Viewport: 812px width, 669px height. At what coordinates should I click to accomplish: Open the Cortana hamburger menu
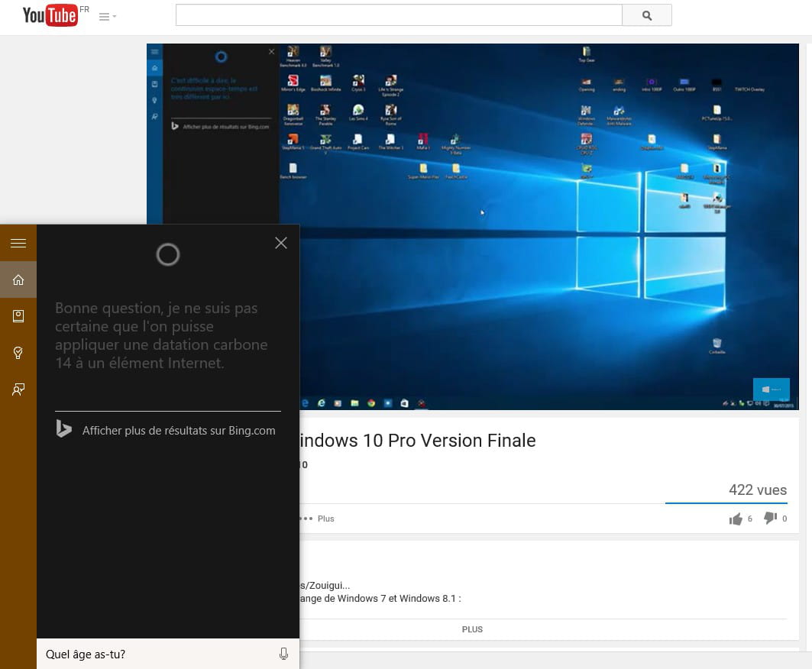point(18,243)
